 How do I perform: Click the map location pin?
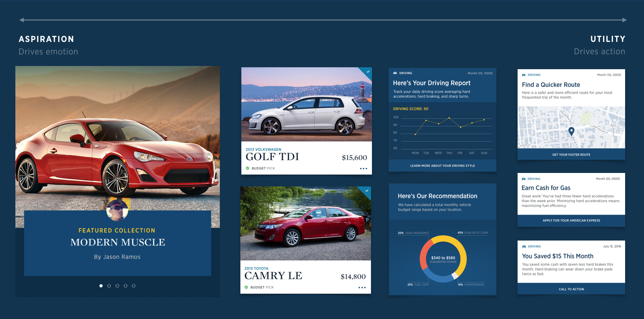pos(571,131)
